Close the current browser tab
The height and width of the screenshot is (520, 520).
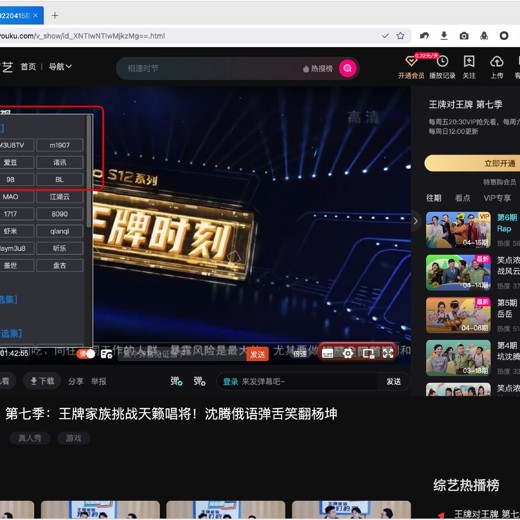click(x=36, y=15)
